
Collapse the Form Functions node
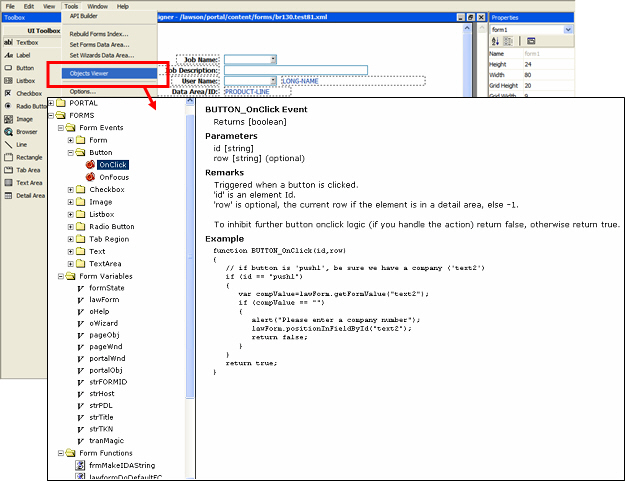click(61, 453)
